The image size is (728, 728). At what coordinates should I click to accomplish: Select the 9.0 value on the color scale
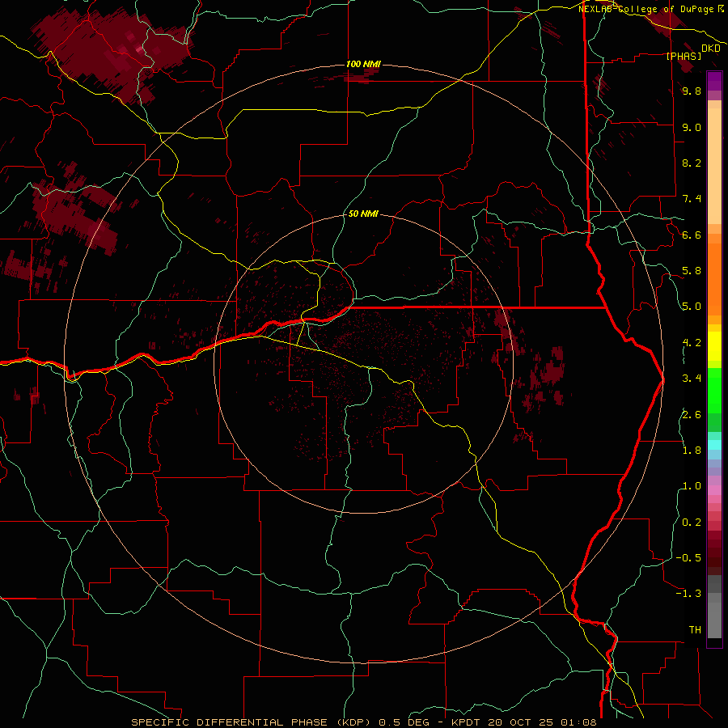pyautogui.click(x=692, y=127)
